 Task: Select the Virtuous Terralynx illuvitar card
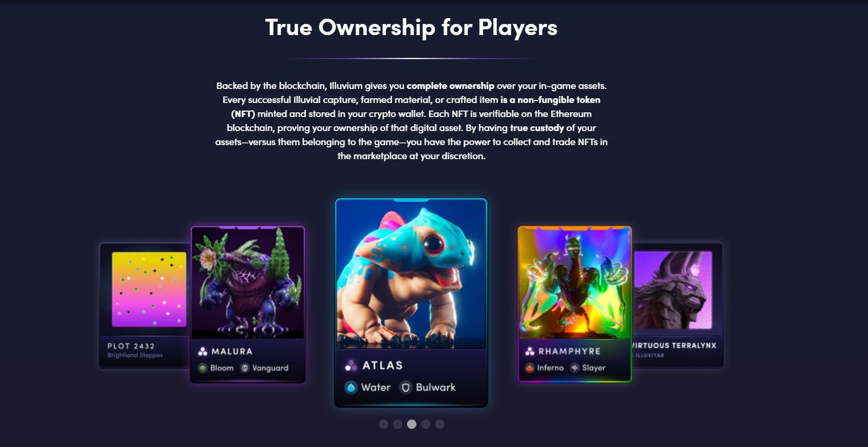click(677, 305)
